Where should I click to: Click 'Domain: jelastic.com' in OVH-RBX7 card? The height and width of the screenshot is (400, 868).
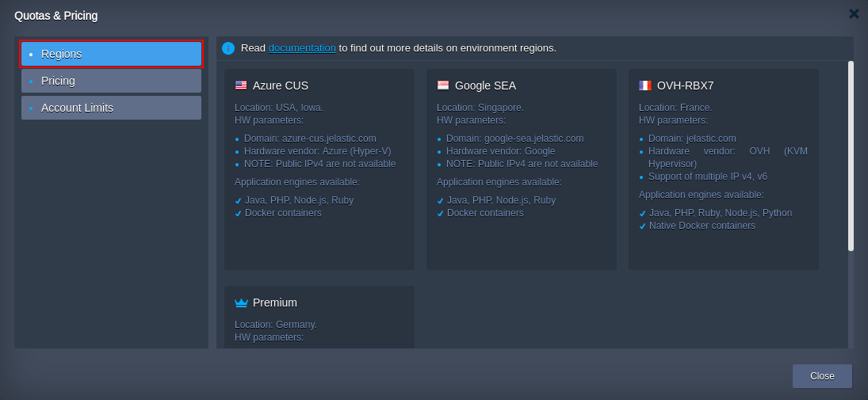click(x=693, y=139)
